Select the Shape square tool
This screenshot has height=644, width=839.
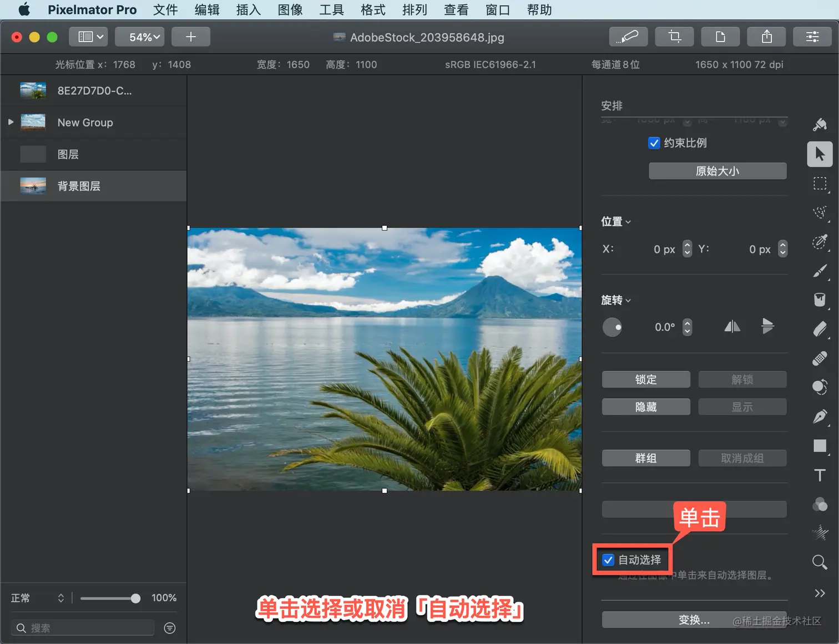click(820, 445)
